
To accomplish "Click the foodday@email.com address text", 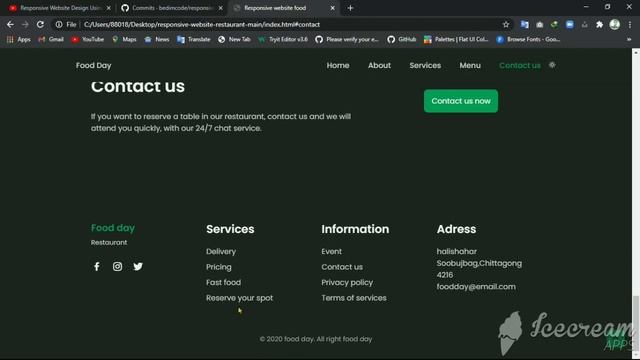I will [476, 287].
